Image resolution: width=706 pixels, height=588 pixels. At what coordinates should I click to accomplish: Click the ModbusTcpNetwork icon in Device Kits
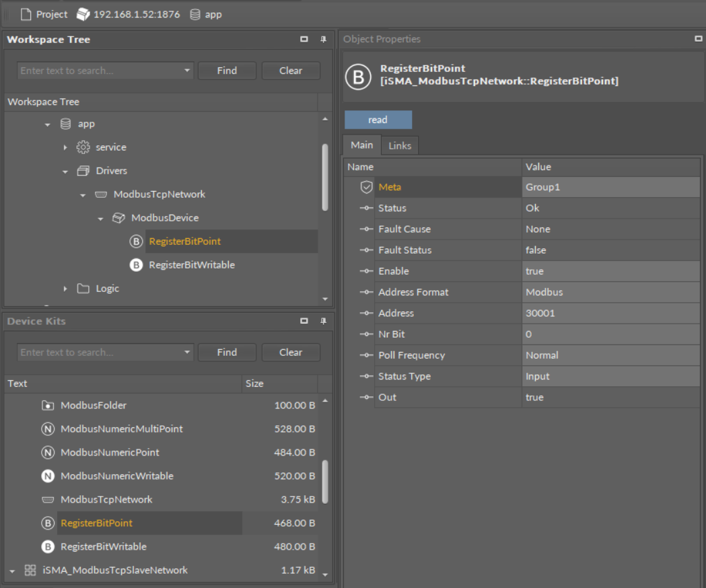tap(48, 500)
